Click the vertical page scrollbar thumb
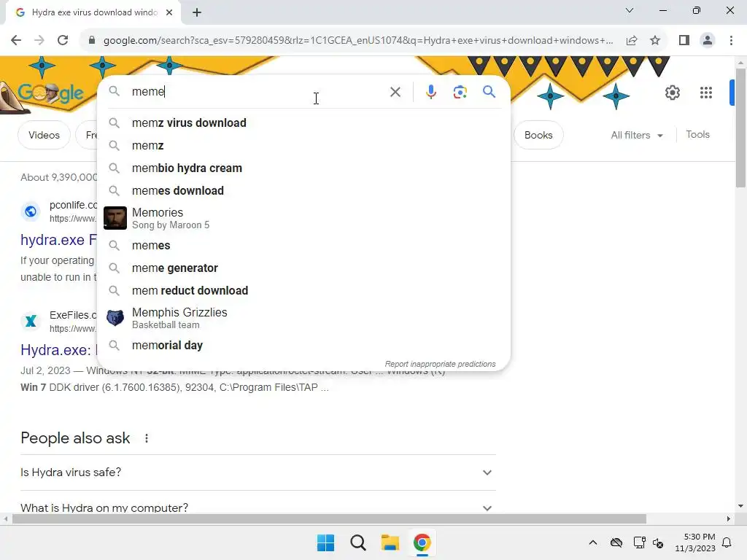 point(740,128)
